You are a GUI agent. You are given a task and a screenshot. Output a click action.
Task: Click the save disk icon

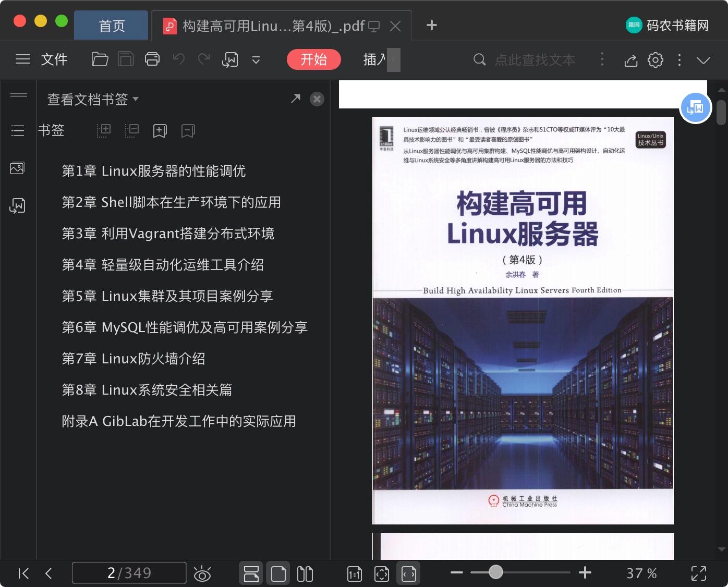click(x=126, y=59)
